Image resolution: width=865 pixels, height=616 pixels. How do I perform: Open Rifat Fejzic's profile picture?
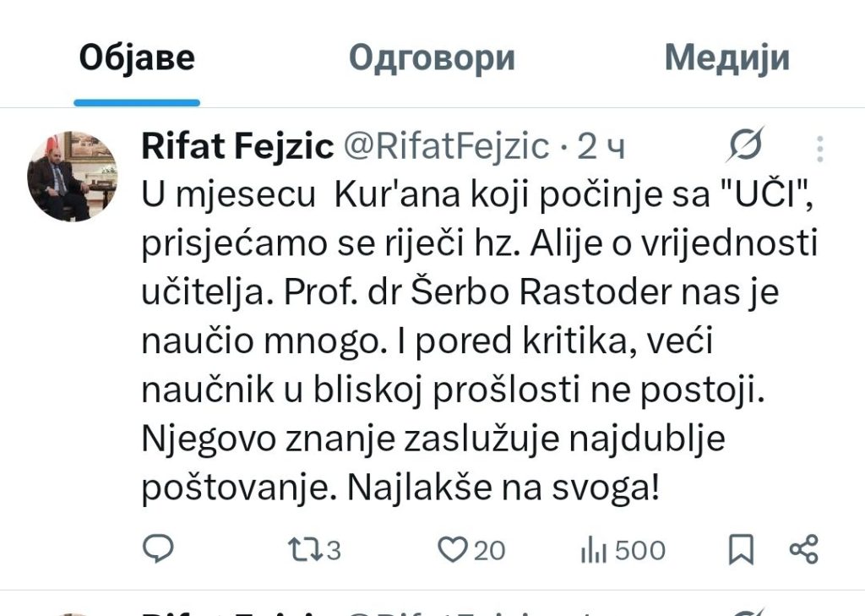point(72,177)
